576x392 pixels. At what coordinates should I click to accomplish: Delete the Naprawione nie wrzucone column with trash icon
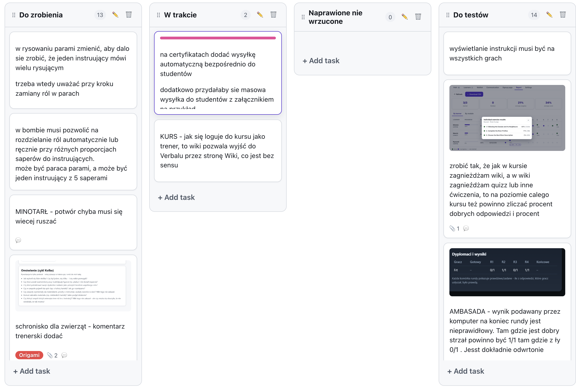click(x=418, y=17)
